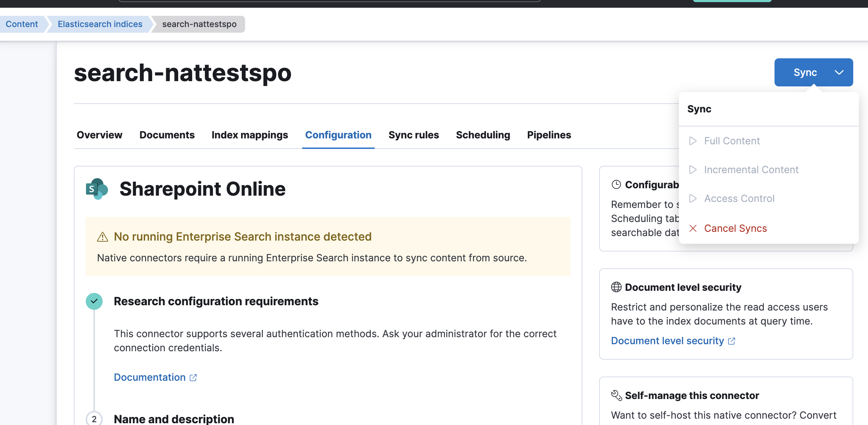Image resolution: width=868 pixels, height=425 pixels.
Task: Click the Sharepoint Online logo icon
Action: pyautogui.click(x=97, y=189)
